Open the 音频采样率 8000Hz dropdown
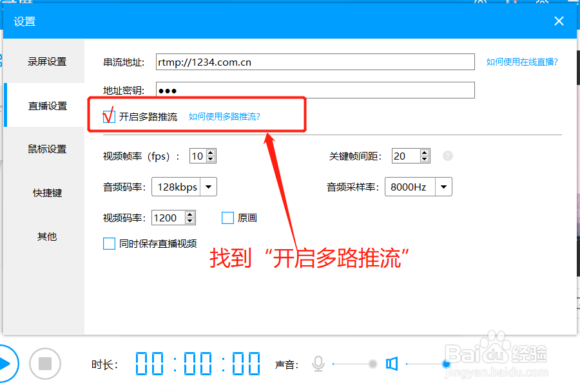 442,187
